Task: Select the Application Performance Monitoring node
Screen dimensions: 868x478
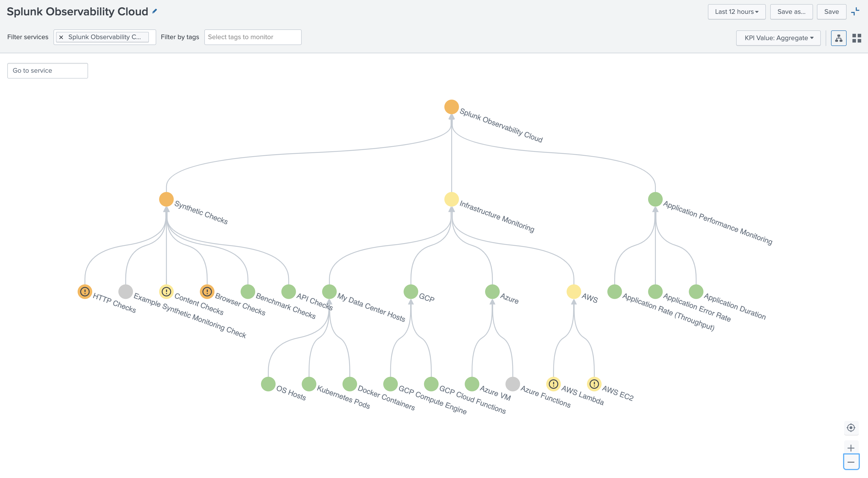Action: [x=655, y=199]
